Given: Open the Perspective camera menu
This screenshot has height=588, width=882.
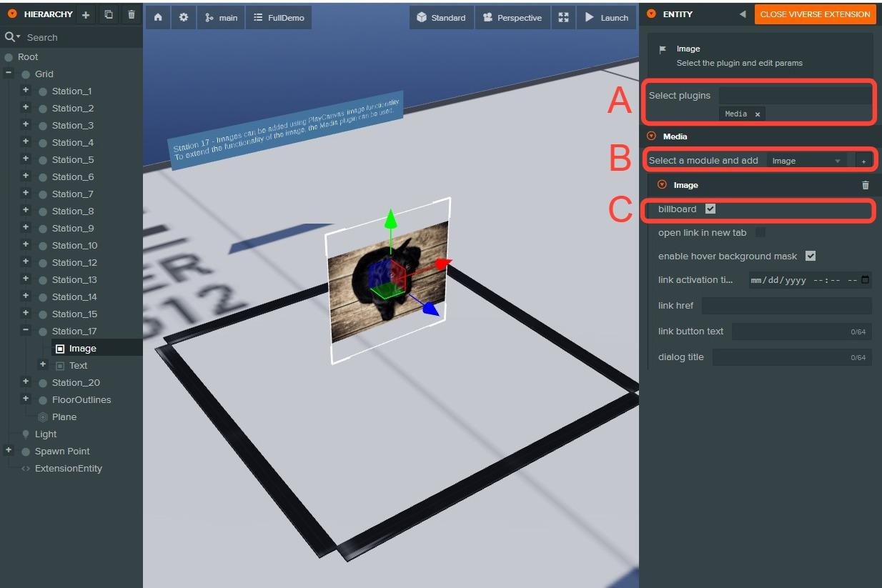Looking at the screenshot, I should pyautogui.click(x=512, y=18).
